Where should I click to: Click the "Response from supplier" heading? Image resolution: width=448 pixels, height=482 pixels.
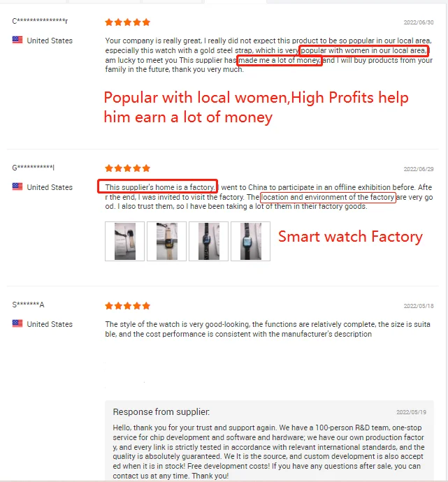[x=161, y=412]
